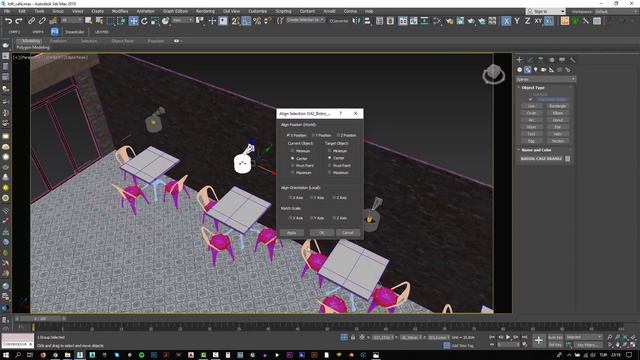Restrict movement to the Z axis

pos(527,21)
